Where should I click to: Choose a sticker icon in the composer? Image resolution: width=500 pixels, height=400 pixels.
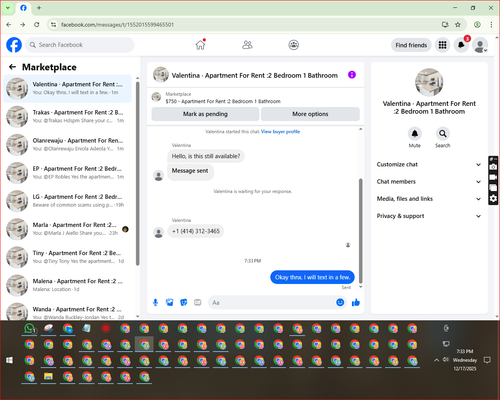coord(184,302)
